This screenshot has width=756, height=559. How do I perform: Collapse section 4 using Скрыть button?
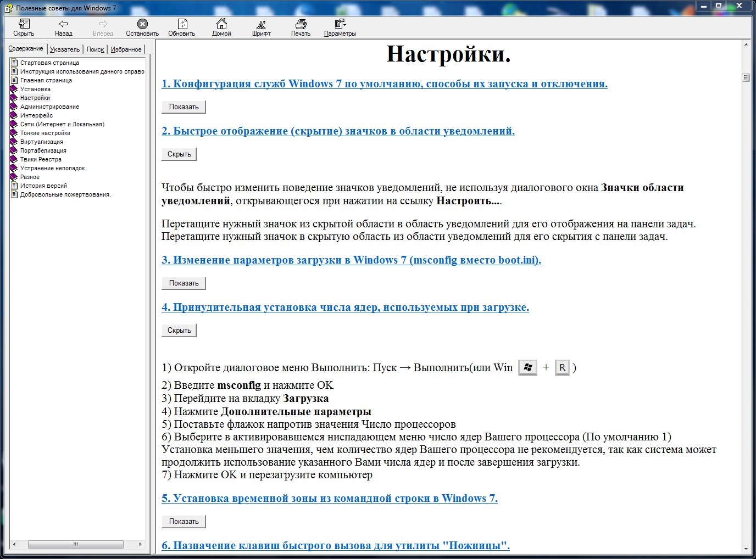click(x=179, y=331)
